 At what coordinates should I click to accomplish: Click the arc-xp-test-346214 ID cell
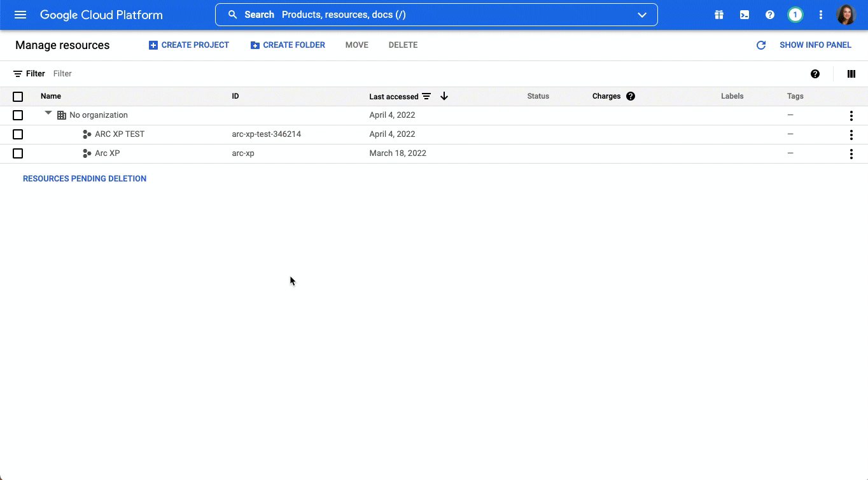pyautogui.click(x=267, y=134)
